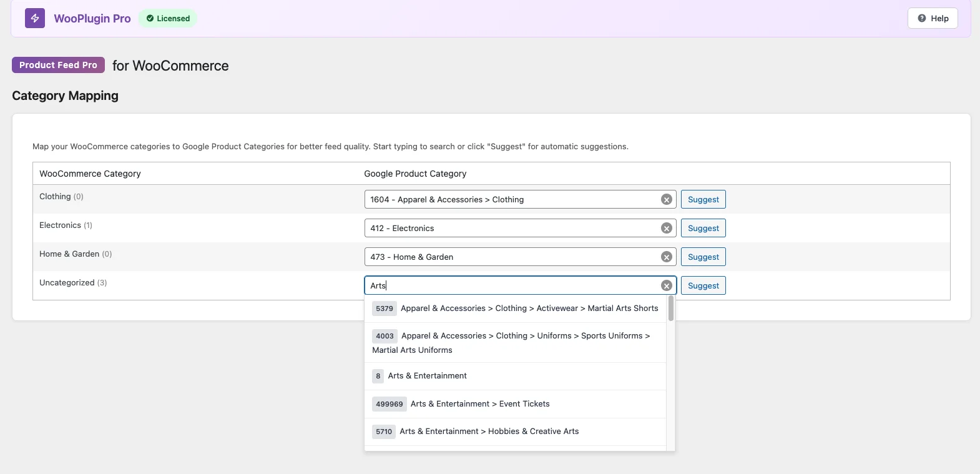Click the Product Feed Pro badge
This screenshot has height=474, width=980.
pyautogui.click(x=58, y=65)
